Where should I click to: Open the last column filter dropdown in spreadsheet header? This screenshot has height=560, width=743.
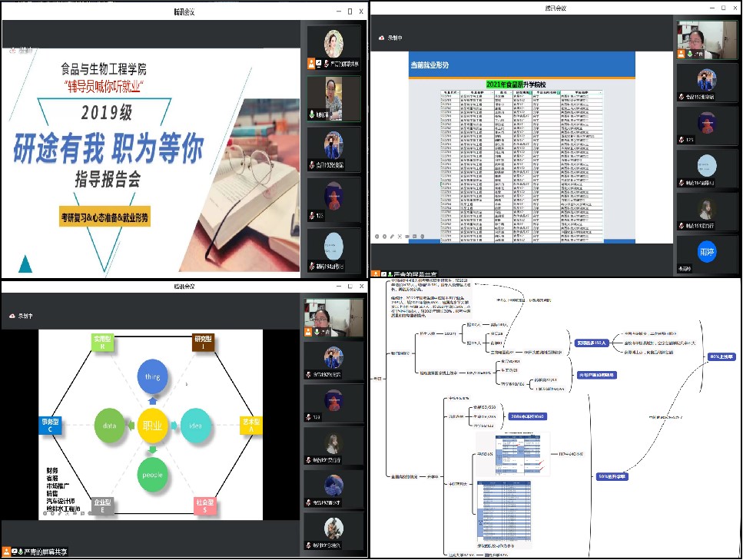click(x=600, y=92)
